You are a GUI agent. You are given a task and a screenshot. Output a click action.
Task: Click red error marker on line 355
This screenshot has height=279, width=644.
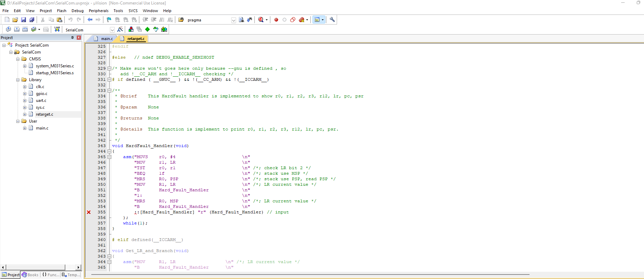[89, 212]
